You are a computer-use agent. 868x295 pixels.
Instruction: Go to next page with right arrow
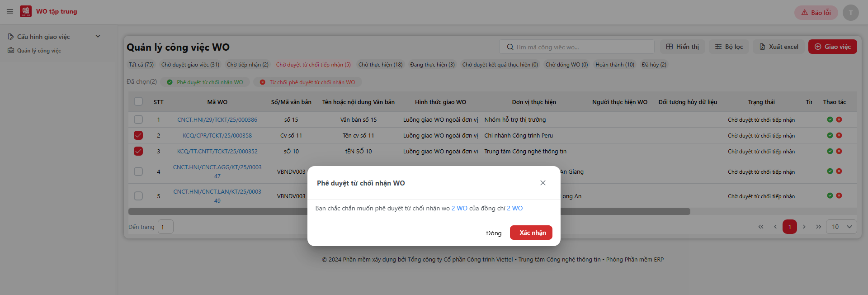click(x=804, y=227)
